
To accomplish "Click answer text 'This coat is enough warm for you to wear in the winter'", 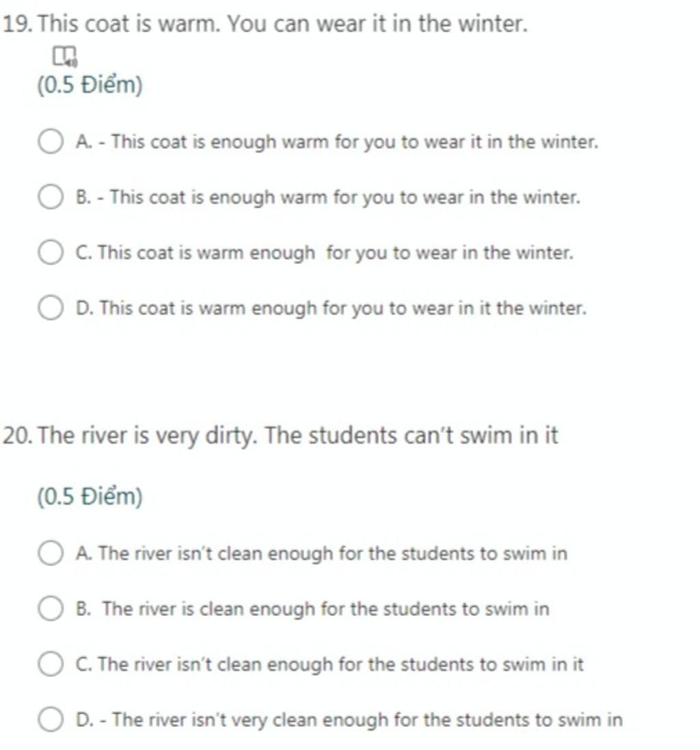I will click(329, 198).
